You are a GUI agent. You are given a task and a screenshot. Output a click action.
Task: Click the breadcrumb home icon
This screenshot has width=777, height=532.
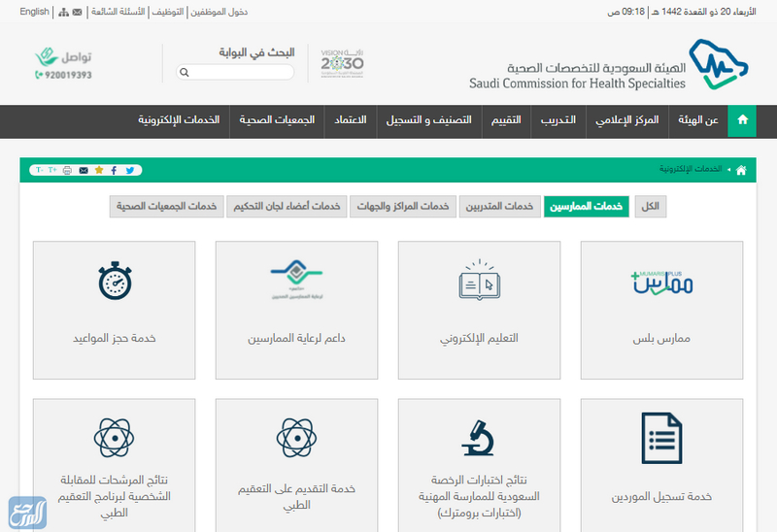(x=741, y=171)
